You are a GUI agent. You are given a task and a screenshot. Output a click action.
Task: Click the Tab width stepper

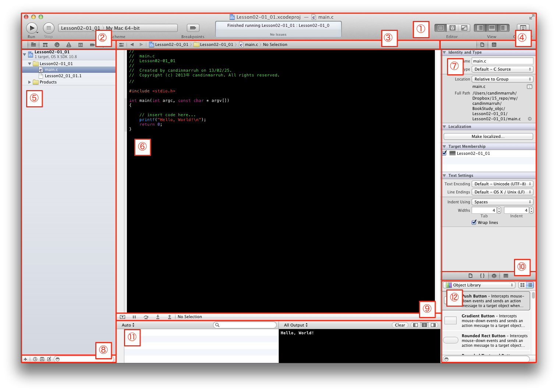(499, 210)
